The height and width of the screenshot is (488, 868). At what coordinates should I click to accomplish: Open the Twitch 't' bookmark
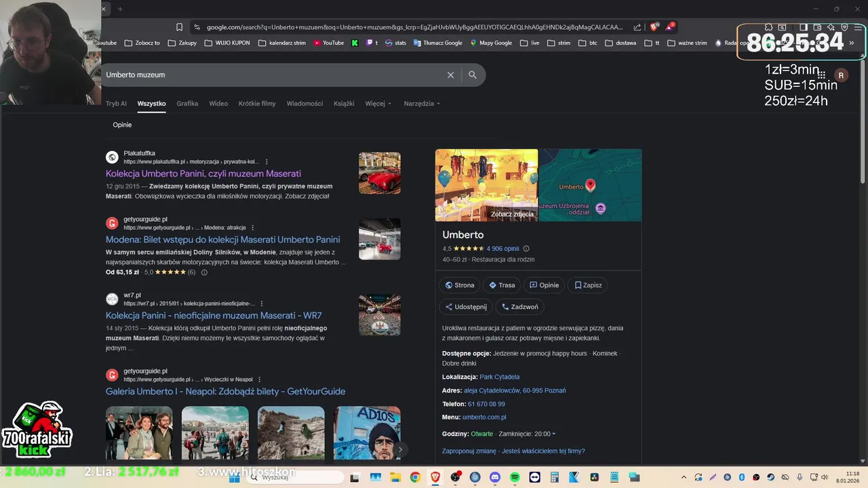coord(372,43)
